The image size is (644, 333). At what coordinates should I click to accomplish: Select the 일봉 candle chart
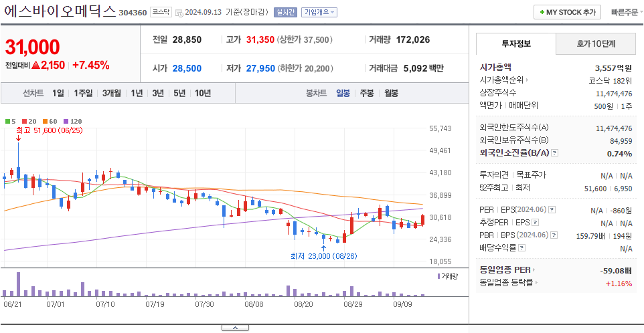(x=343, y=93)
